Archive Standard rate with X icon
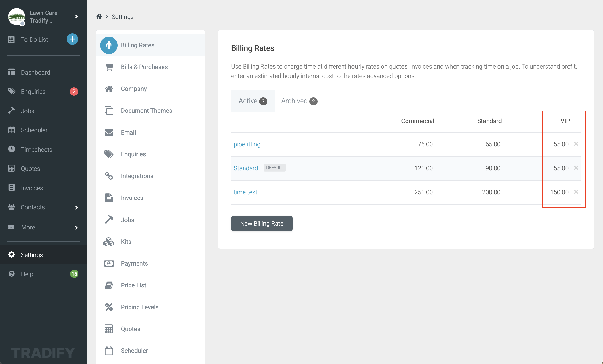 (576, 168)
